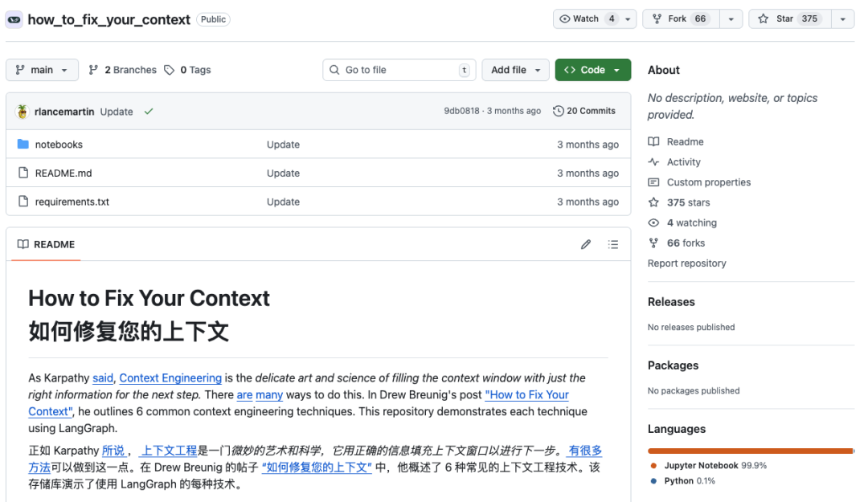Click the Public visibility badge
Viewport: 868px width, 502px height.
point(212,19)
